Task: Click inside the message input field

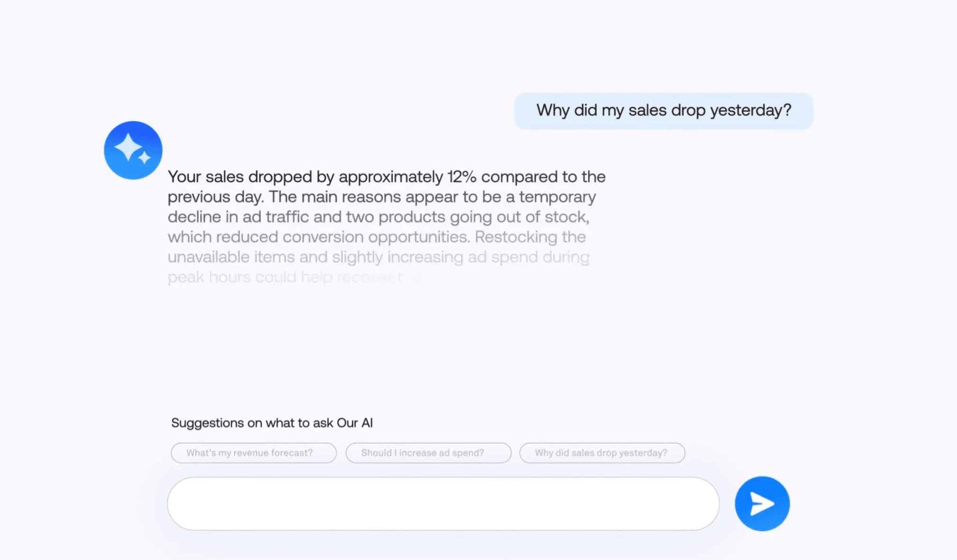Action: (x=443, y=503)
